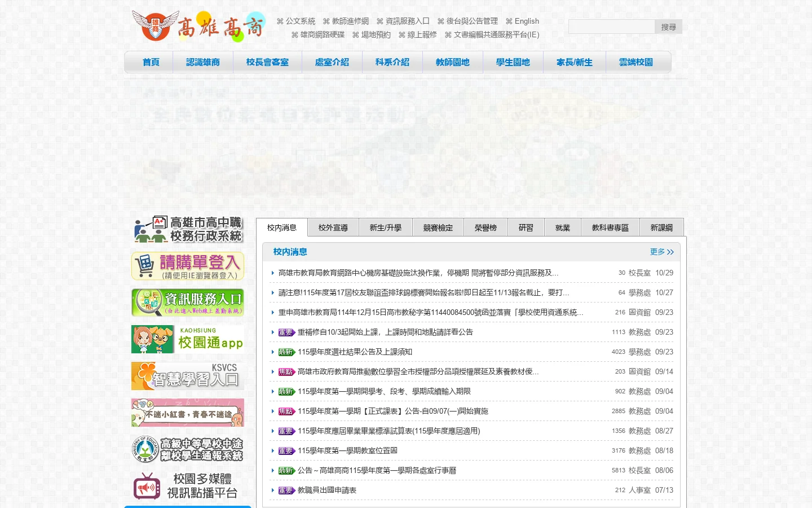Open the 公文系統 top link
Screen dimensions: 812x508
pyautogui.click(x=296, y=21)
